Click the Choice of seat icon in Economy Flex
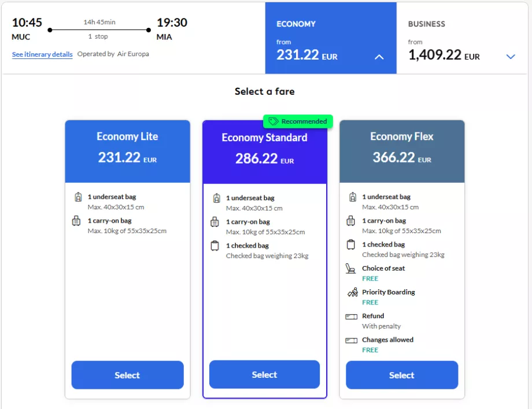 (352, 268)
